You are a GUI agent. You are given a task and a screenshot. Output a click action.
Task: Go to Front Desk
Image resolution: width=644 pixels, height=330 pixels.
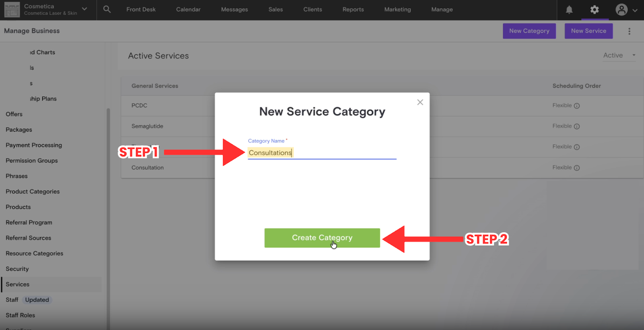pos(141,9)
